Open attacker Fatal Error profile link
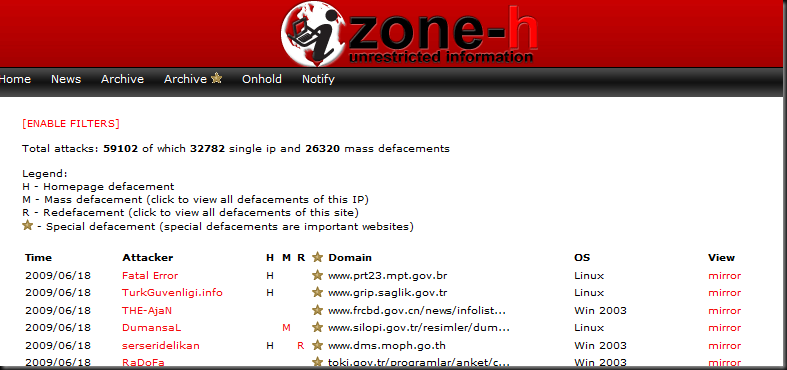The image size is (787, 370). [x=150, y=276]
